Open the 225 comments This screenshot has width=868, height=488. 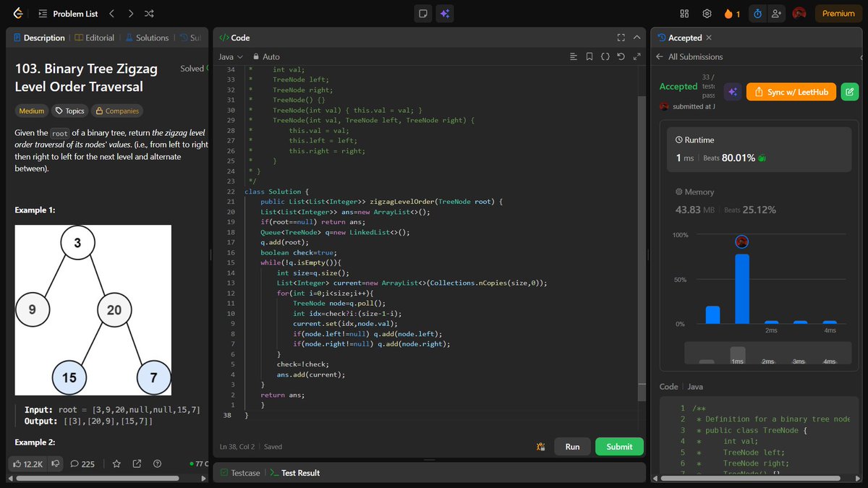click(x=82, y=464)
